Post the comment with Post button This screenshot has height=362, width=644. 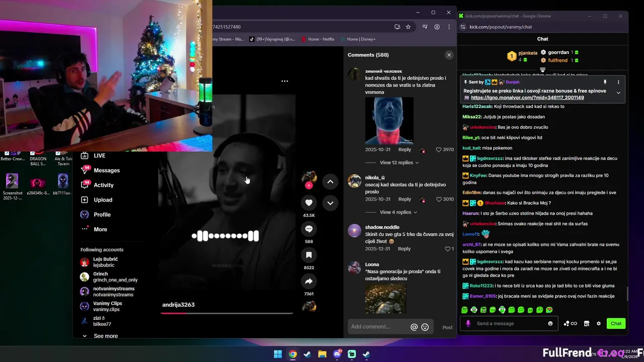(x=447, y=327)
